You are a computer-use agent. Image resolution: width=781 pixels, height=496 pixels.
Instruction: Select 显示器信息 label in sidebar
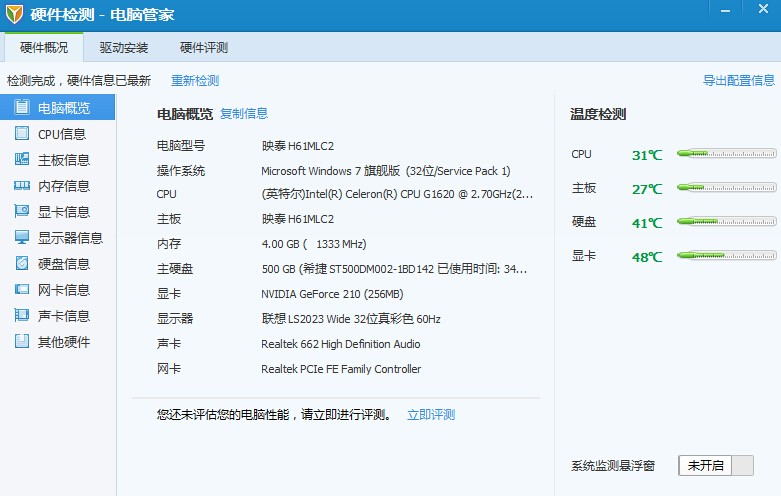point(70,238)
